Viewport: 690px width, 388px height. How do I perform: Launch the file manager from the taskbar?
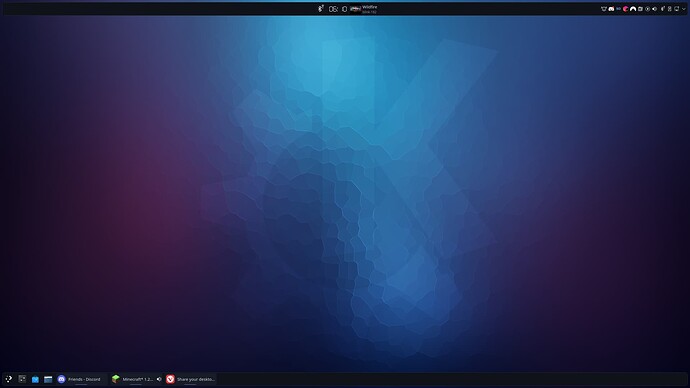pyautogui.click(x=48, y=379)
